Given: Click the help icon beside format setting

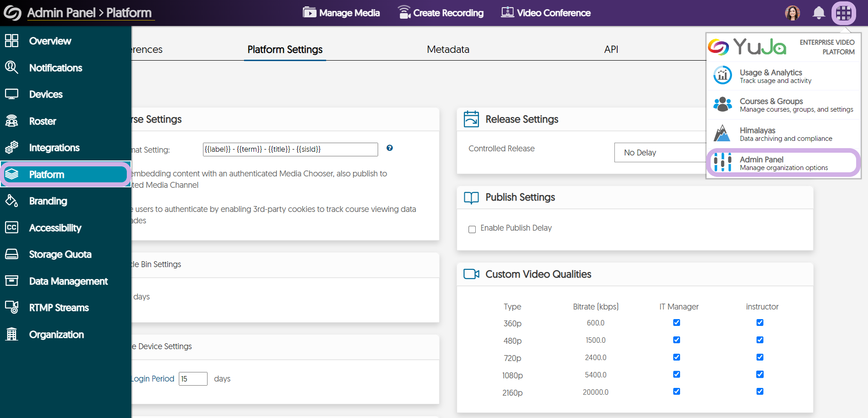Looking at the screenshot, I should pos(390,148).
